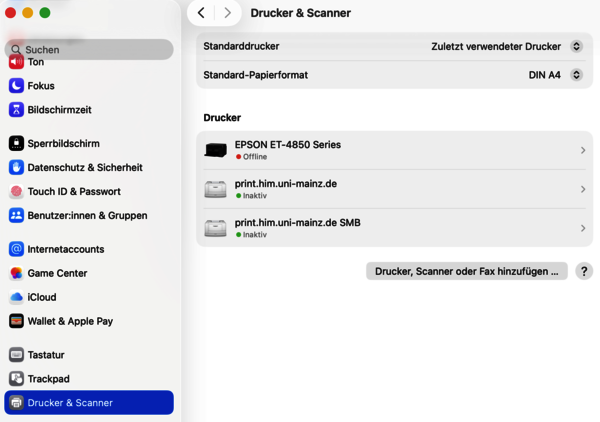Select Benutzer:innen & Gruppen in sidebar

pos(87,215)
